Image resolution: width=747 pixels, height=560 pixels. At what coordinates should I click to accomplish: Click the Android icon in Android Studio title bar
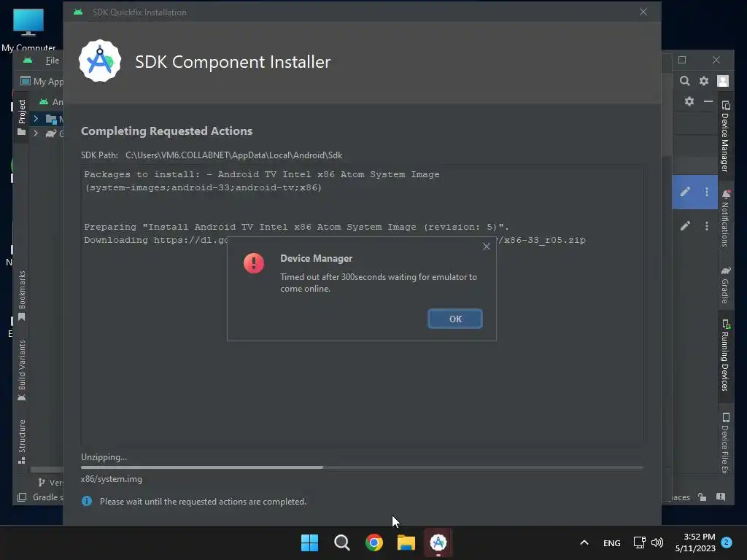[28, 61]
